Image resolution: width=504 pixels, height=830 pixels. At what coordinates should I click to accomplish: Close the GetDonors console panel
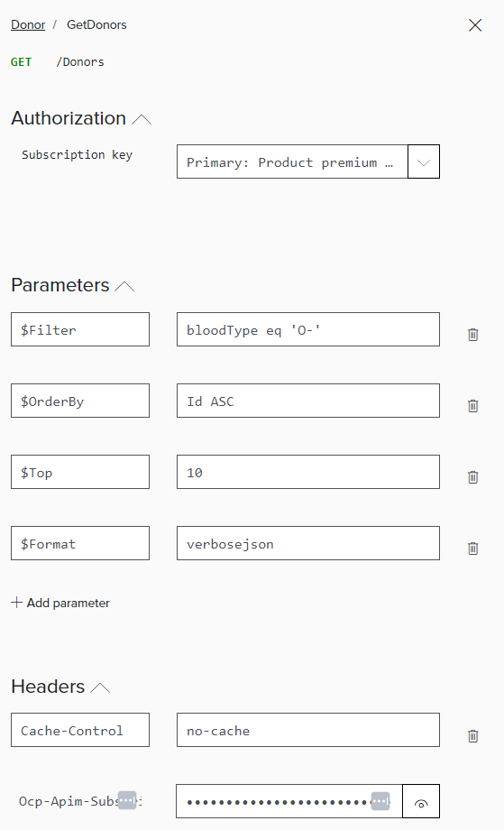tap(475, 25)
